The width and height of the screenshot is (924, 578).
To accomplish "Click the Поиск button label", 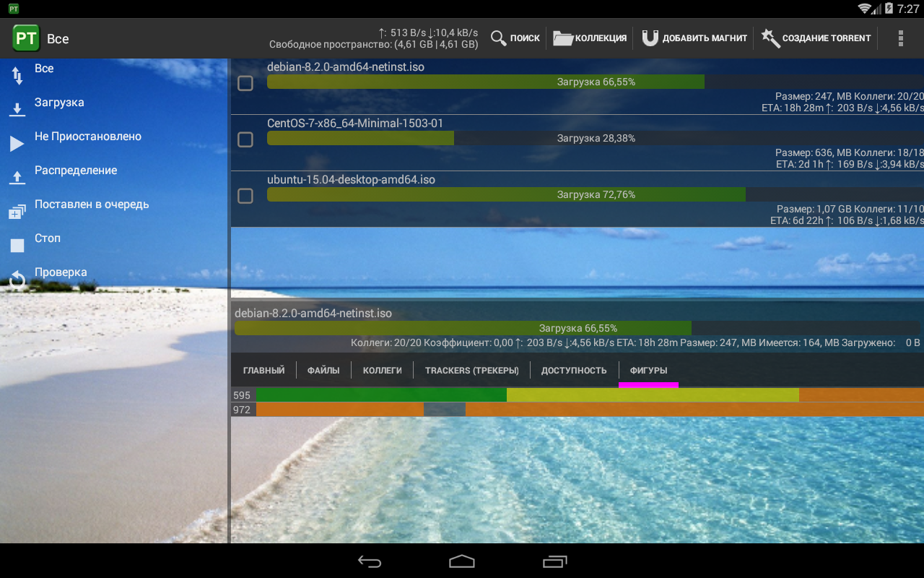I will pyautogui.click(x=525, y=38).
